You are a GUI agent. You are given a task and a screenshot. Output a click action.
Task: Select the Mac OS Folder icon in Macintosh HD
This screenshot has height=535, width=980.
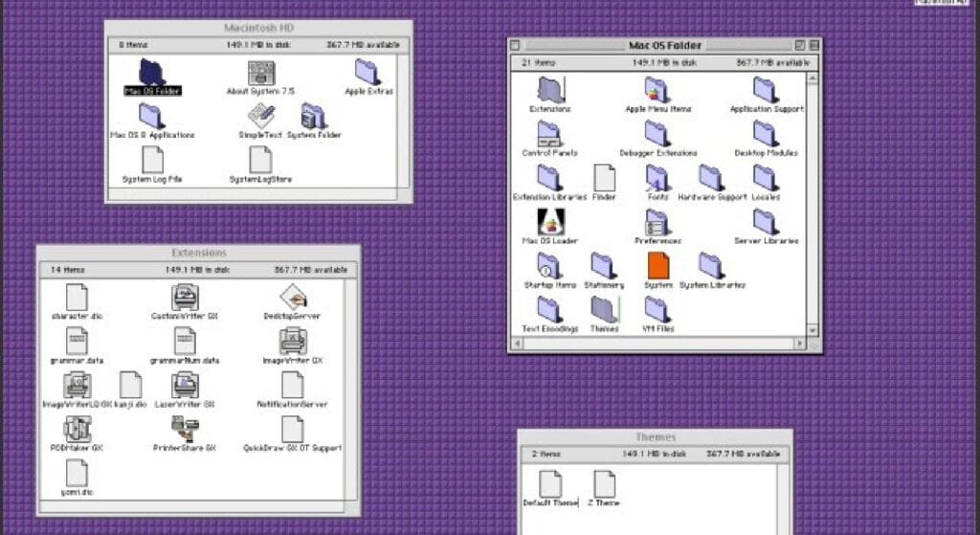coord(152,73)
